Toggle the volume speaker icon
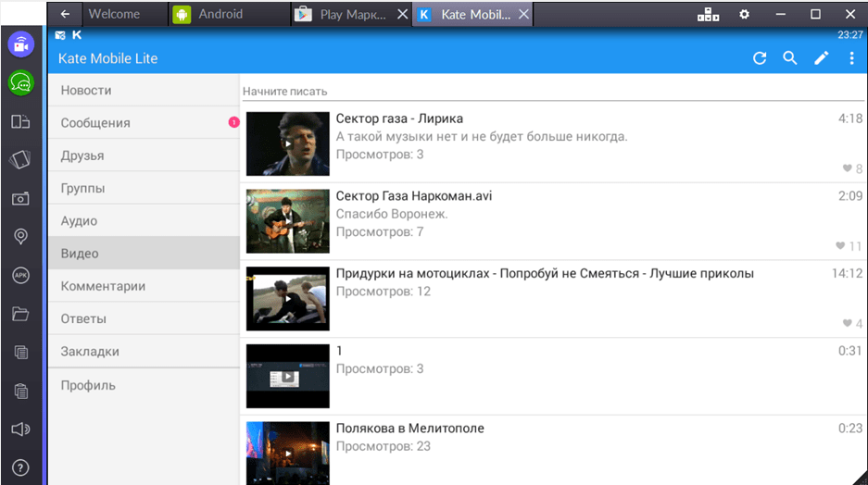868x485 pixels. coord(20,429)
